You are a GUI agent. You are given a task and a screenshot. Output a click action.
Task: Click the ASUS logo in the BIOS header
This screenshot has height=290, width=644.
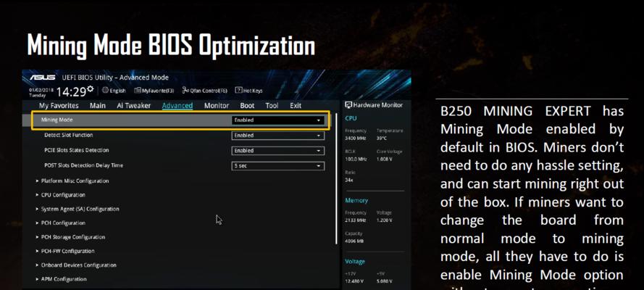click(43, 78)
